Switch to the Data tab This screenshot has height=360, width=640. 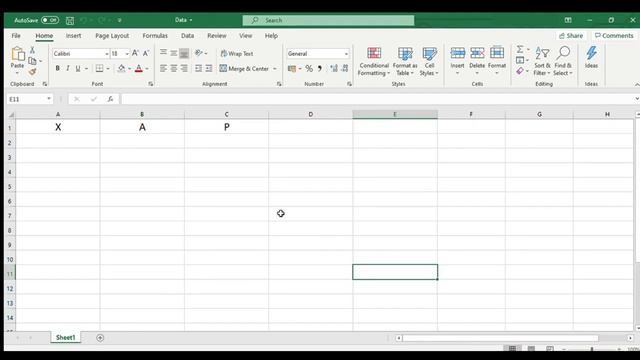tap(187, 36)
